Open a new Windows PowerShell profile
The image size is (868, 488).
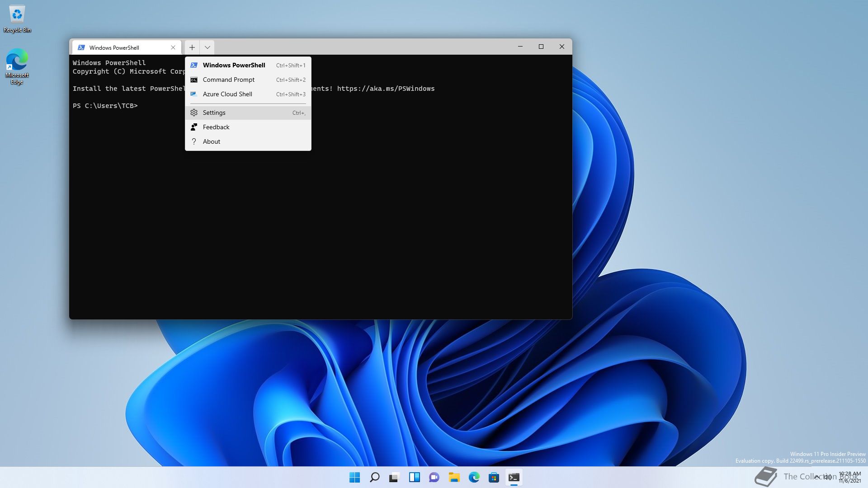pyautogui.click(x=248, y=65)
